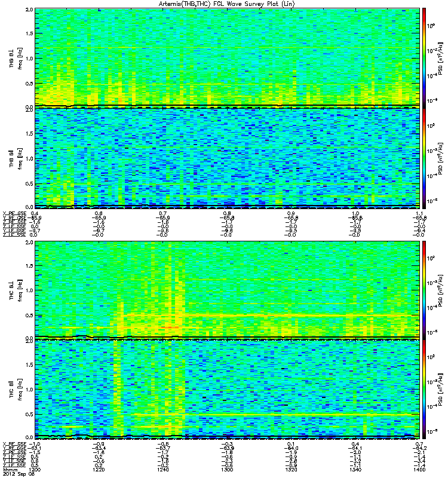Click the '-63.1' Y_RE_GSE value

click(x=34, y=448)
